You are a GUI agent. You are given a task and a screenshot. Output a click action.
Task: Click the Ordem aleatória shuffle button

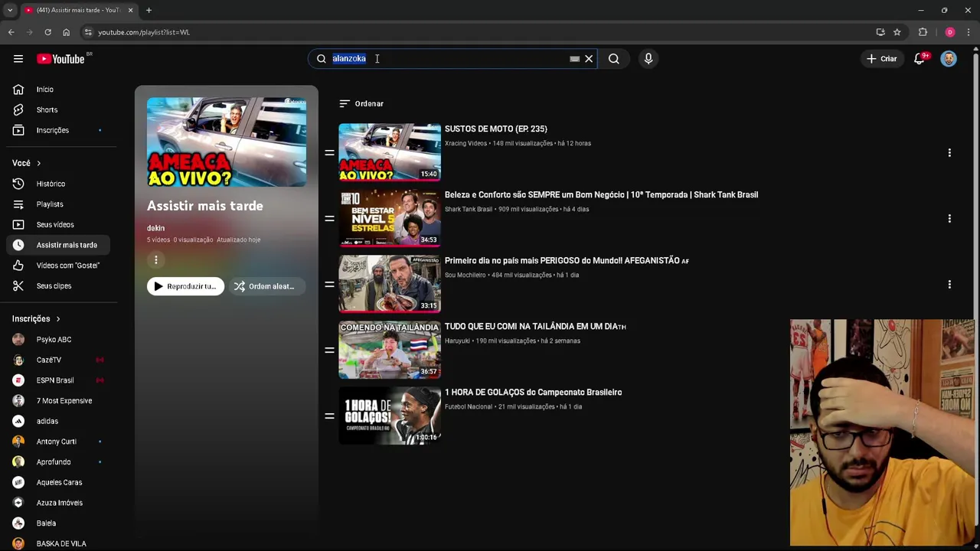[x=266, y=286]
